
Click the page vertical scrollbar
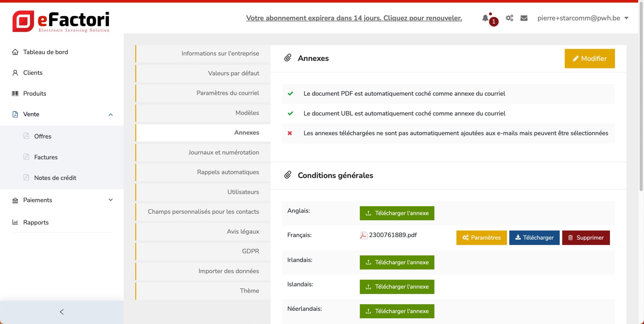tap(641, 97)
